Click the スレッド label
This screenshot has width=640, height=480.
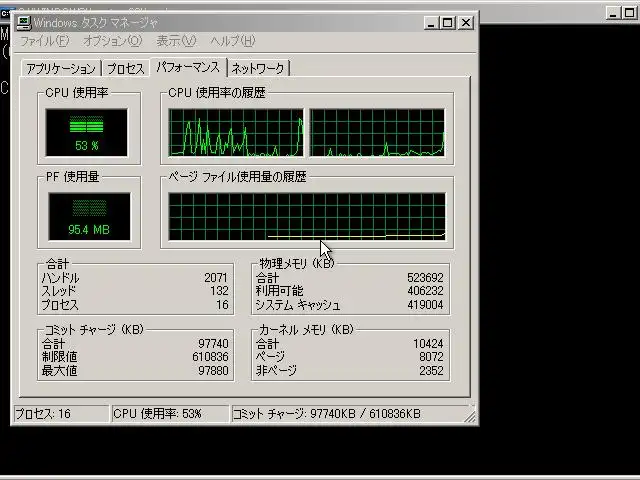tap(59, 291)
